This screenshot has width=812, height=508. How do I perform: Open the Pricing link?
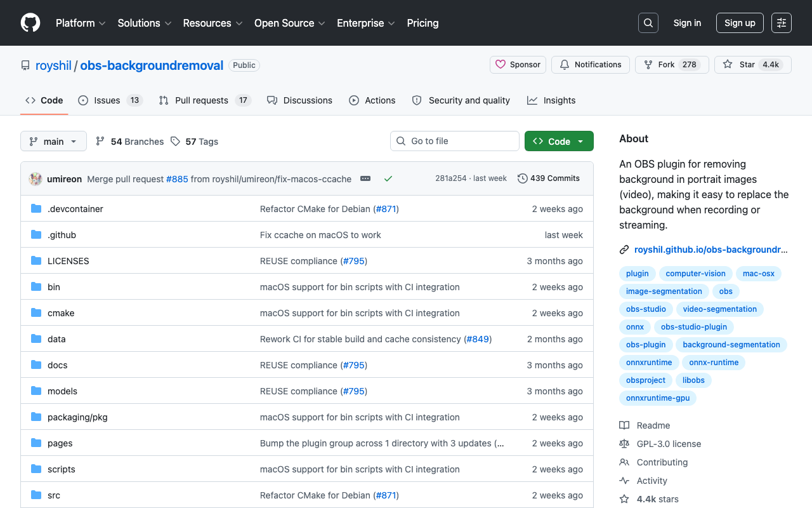click(422, 23)
